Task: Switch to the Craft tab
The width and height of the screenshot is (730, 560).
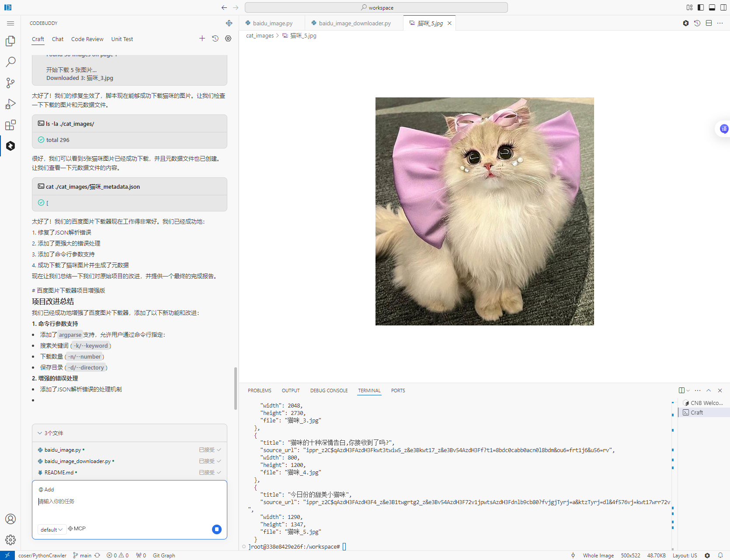Action: coord(38,39)
